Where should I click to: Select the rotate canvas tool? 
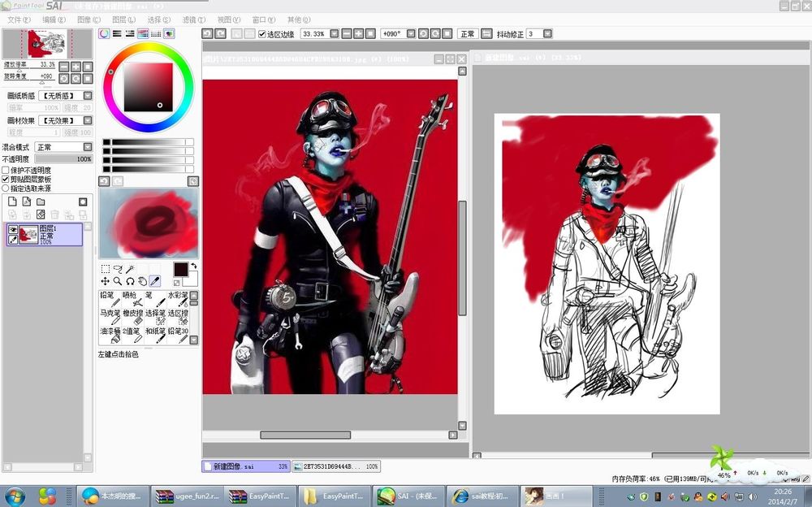pyautogui.click(x=130, y=281)
